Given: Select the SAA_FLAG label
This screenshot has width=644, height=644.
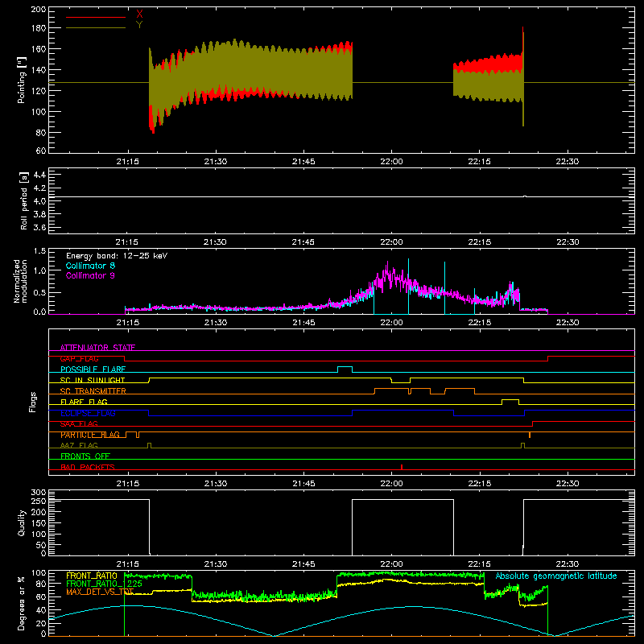Looking at the screenshot, I should coord(79,424).
